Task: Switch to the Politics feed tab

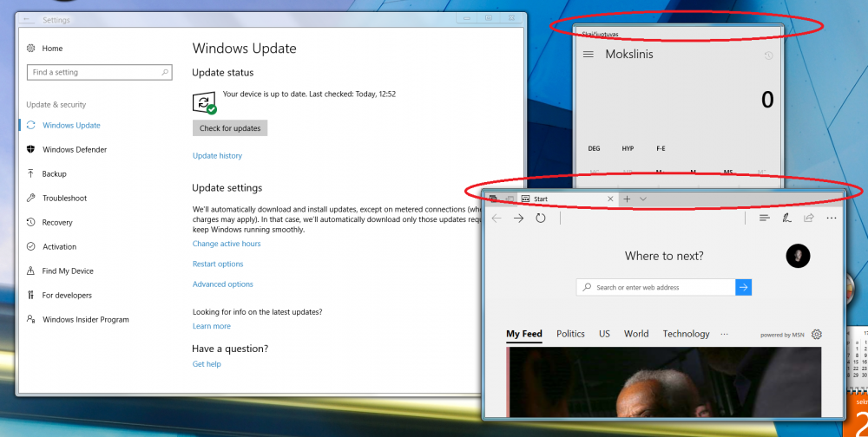Action: (x=570, y=334)
